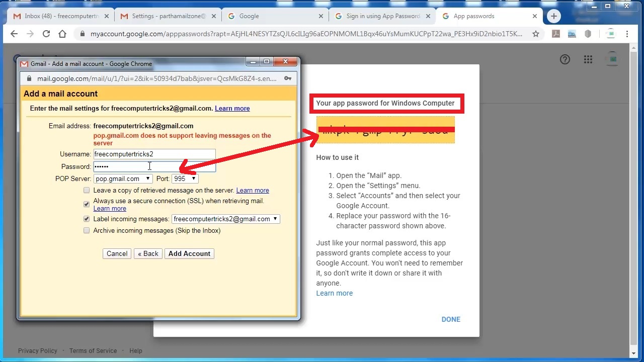
Task: Open the Privacy Policy footer link
Action: tap(38, 350)
